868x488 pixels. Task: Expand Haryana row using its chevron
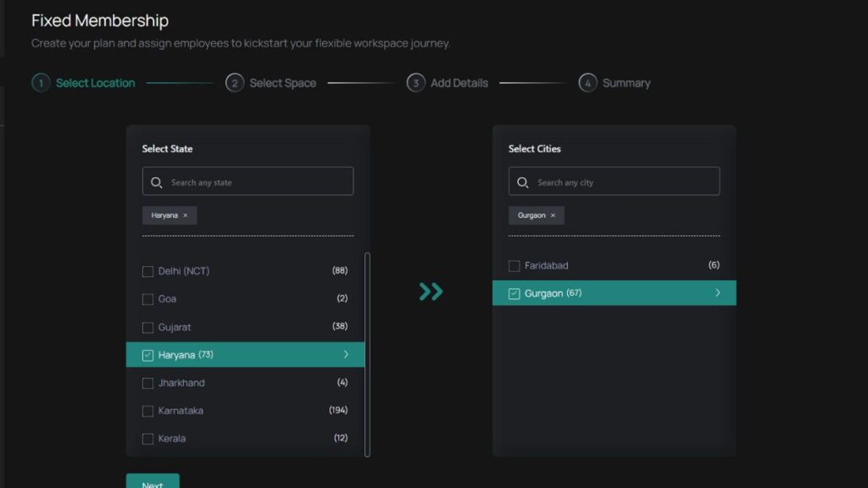coord(346,354)
